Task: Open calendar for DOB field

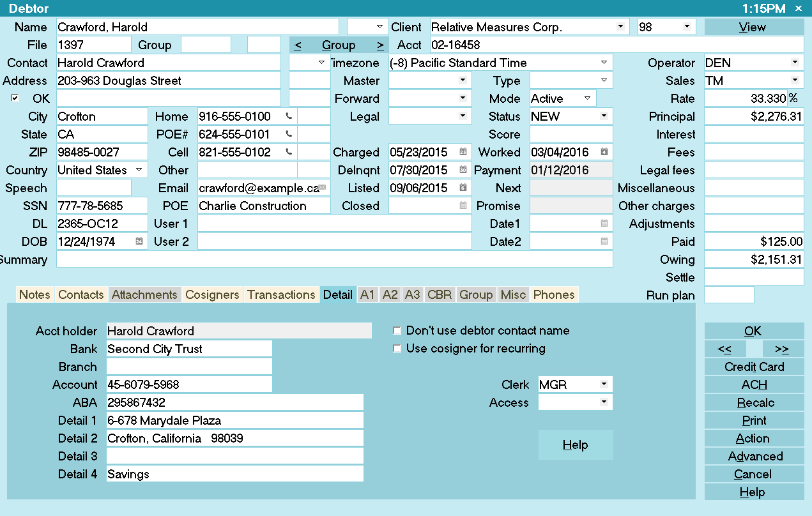Action: [139, 241]
